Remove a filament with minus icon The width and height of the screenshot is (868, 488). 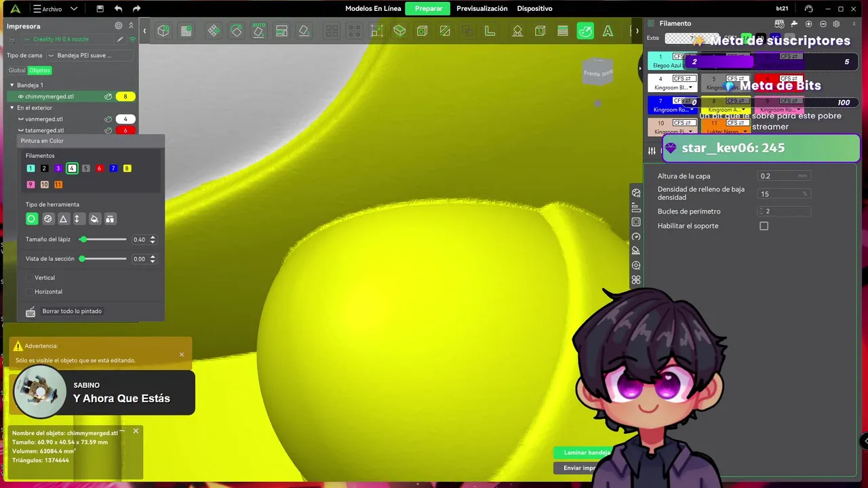pyautogui.click(x=822, y=24)
